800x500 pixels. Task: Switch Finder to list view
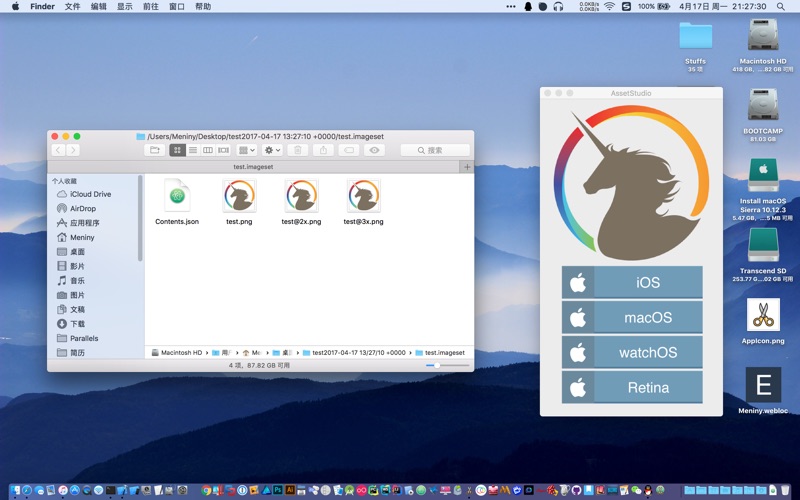[x=193, y=150]
